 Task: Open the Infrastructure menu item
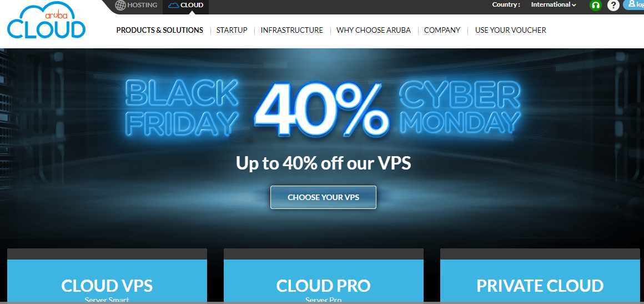click(291, 30)
